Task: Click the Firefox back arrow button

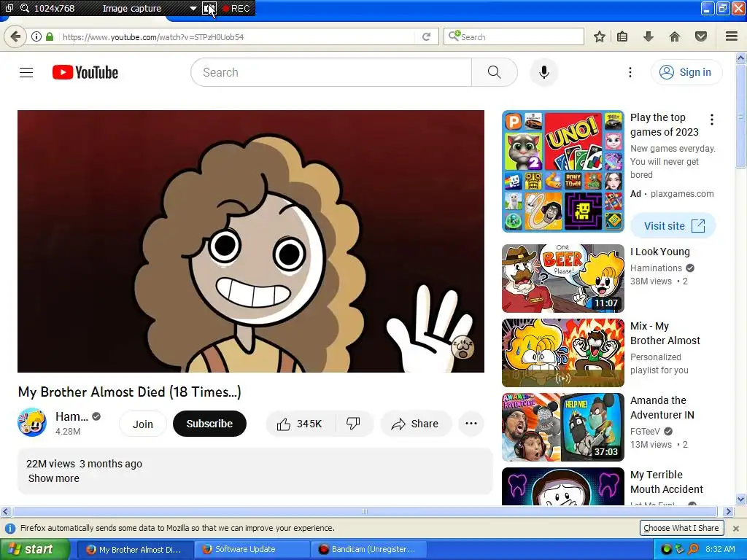Action: point(15,36)
